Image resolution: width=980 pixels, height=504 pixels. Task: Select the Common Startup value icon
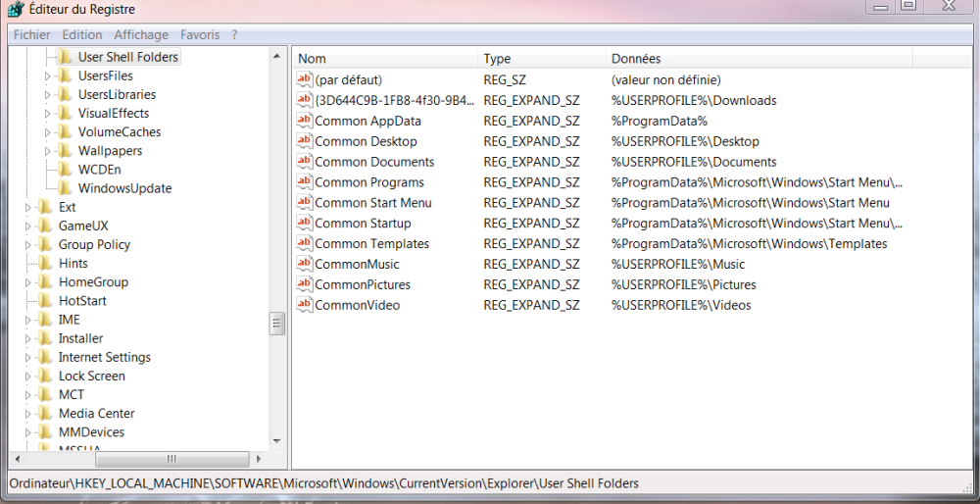305,223
